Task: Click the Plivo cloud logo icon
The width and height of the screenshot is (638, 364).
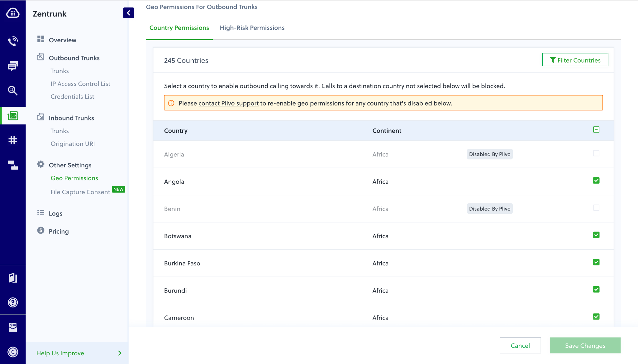Action: tap(13, 13)
